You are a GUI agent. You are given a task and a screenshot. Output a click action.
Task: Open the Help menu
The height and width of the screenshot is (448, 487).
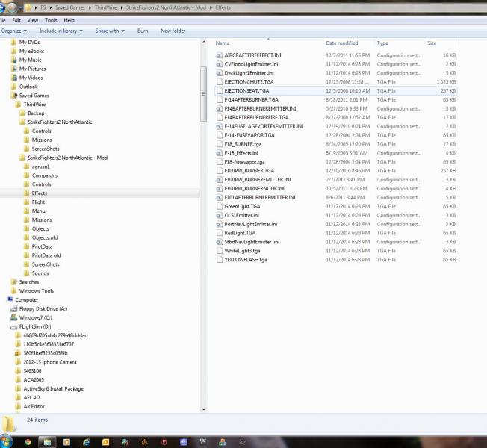(69, 20)
